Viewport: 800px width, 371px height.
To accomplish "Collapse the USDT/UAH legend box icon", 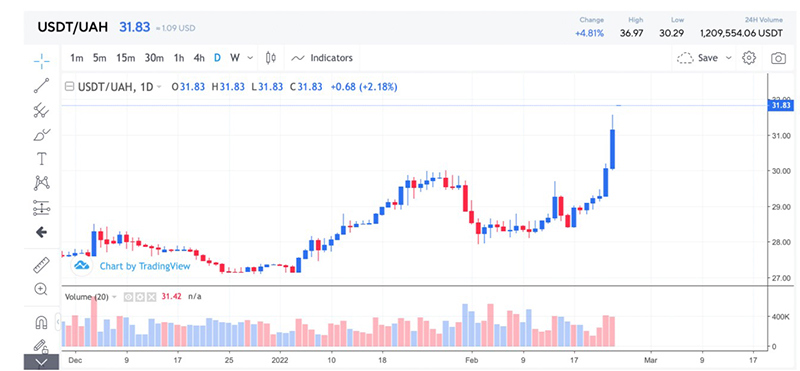I will pos(70,87).
